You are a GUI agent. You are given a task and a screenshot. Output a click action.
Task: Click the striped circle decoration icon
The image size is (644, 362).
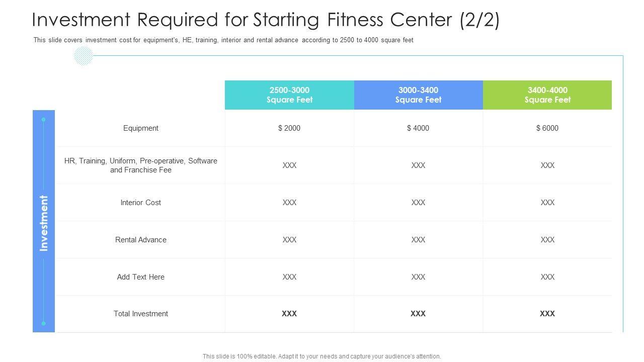coord(83,55)
